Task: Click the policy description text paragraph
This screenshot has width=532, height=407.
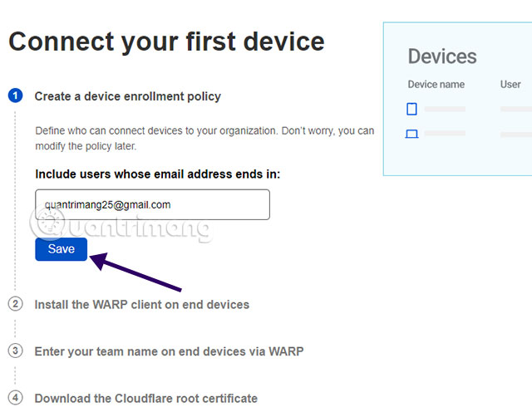Action: 204,138
